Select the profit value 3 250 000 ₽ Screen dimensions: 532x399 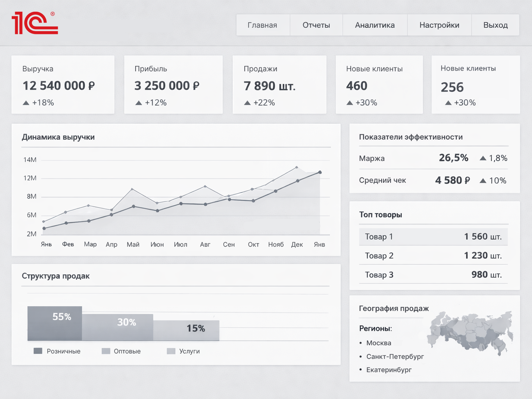(x=167, y=86)
